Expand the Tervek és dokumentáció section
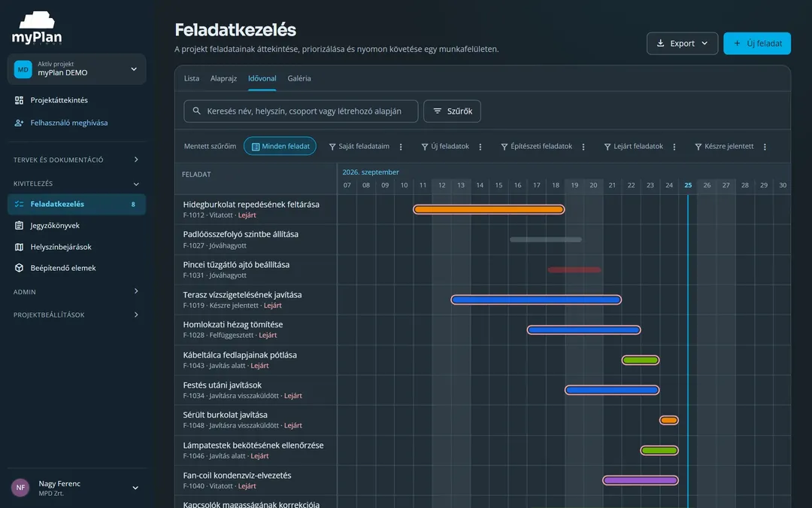Screen dimensions: 812x508 click(x=77, y=160)
